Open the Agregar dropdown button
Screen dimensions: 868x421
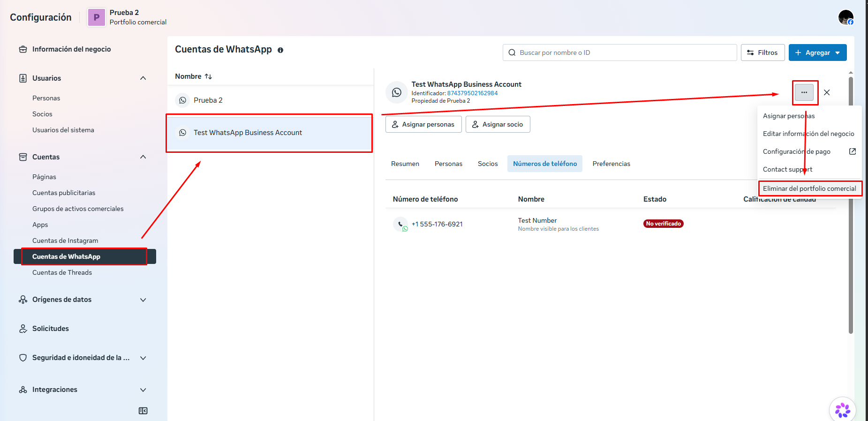(817, 53)
